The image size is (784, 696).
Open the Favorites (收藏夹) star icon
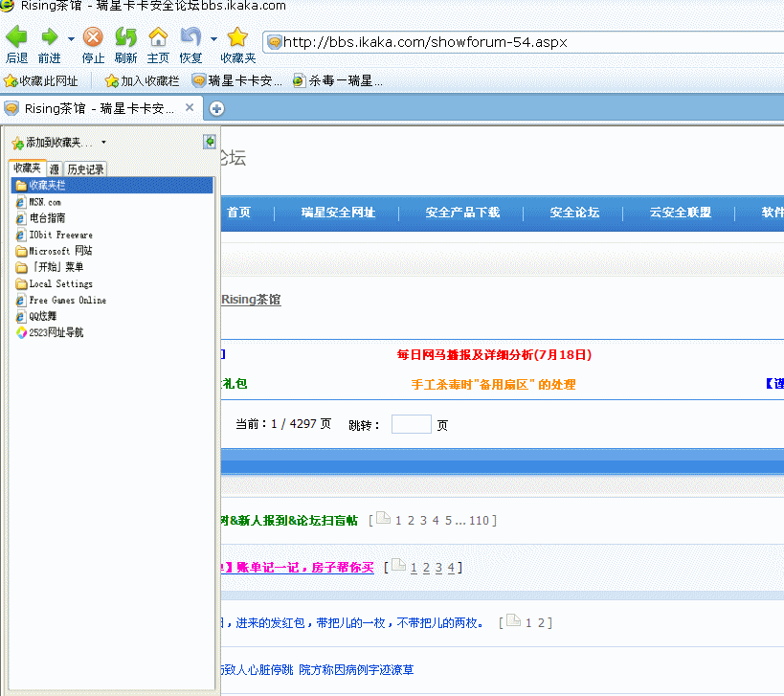tap(237, 37)
